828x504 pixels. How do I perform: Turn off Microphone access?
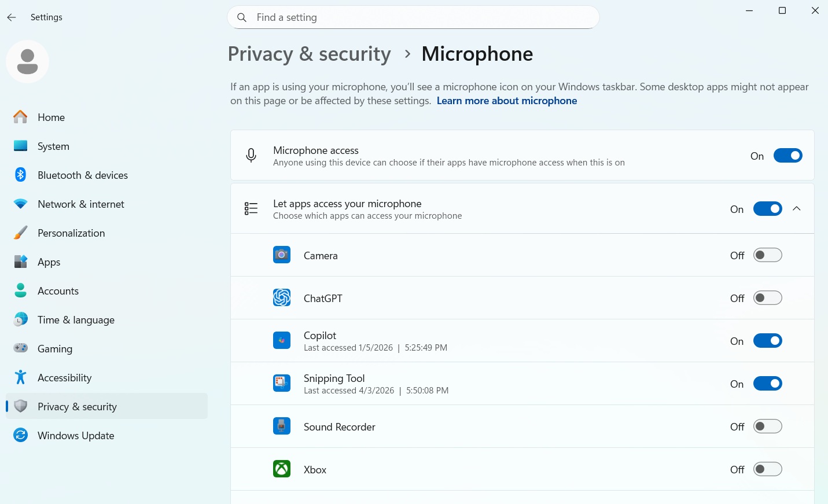click(x=788, y=155)
